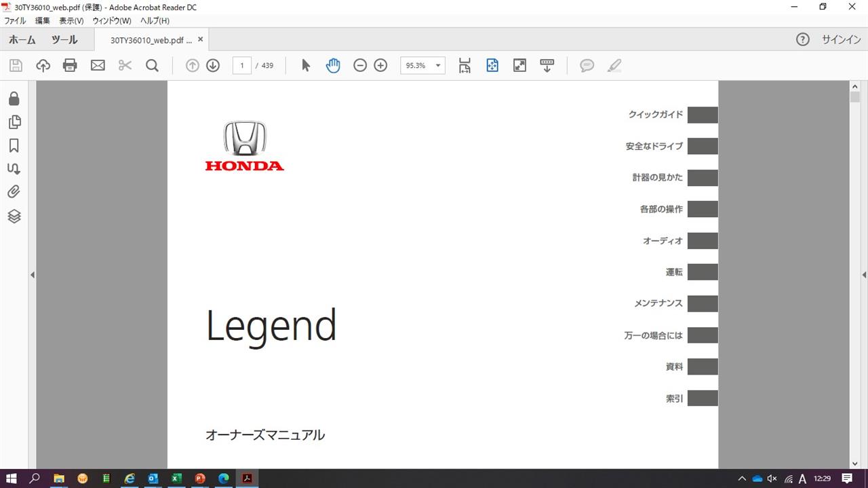Click the 439 total page count
Viewport: 868px width, 488px height.
(267, 66)
